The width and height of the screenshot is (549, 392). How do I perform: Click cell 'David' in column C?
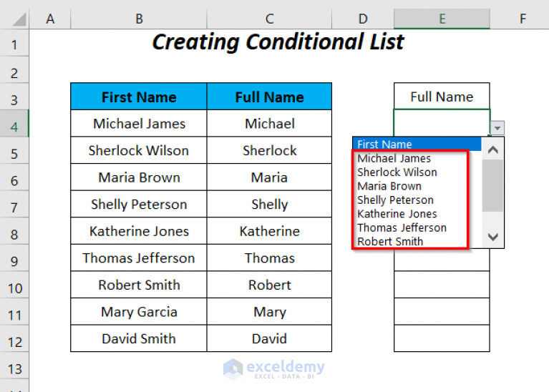269,339
